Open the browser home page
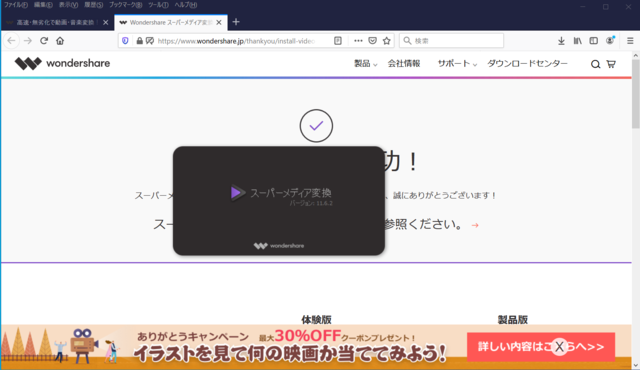This screenshot has height=370, width=640. click(60, 41)
